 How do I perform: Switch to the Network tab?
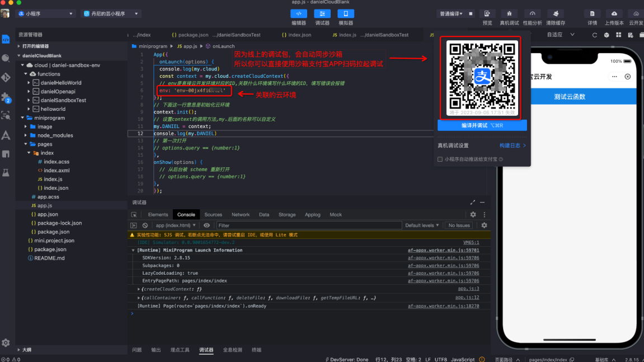coord(241,214)
